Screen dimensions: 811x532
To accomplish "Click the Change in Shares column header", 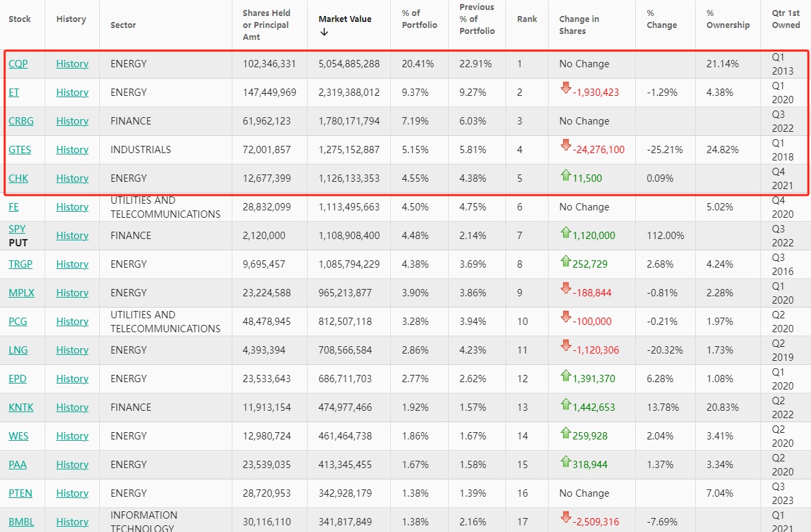I will pyautogui.click(x=579, y=25).
